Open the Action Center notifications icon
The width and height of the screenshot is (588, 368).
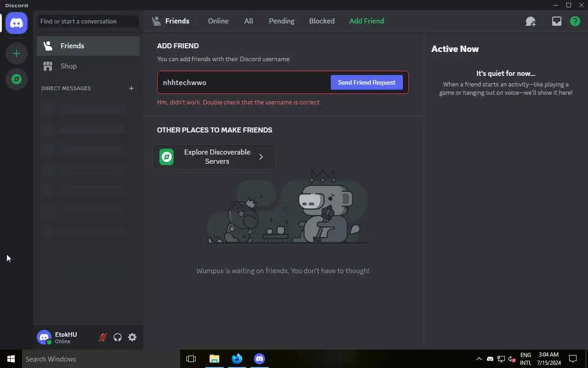click(x=573, y=359)
